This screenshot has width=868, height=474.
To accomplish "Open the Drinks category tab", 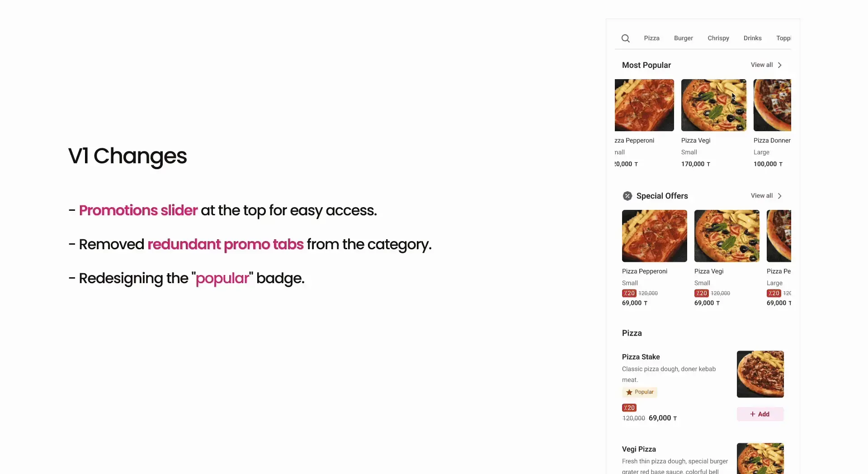I will (x=752, y=38).
